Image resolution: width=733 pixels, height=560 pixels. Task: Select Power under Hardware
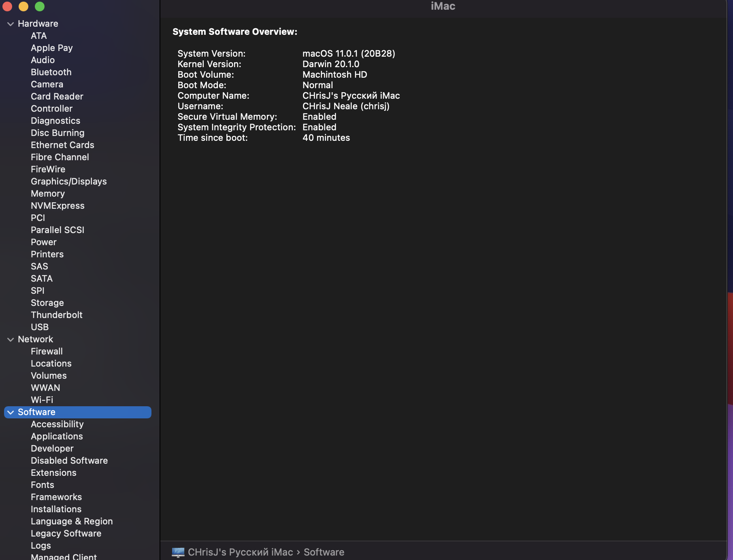coord(44,242)
